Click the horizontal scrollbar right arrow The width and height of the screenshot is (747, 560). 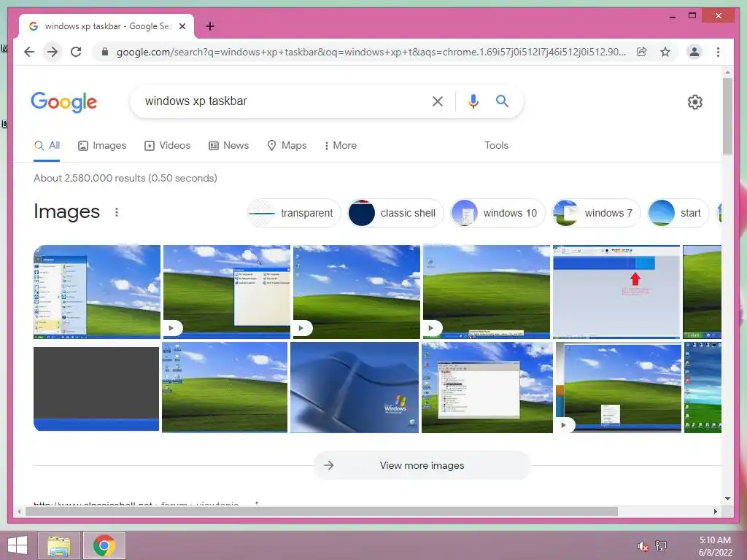point(716,511)
